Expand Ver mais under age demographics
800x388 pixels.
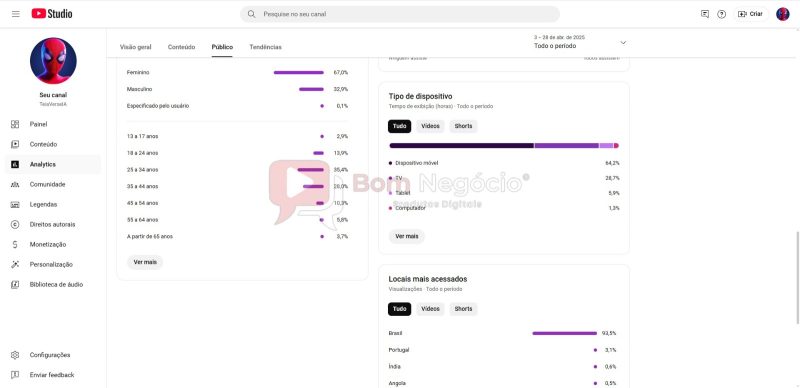pos(145,262)
